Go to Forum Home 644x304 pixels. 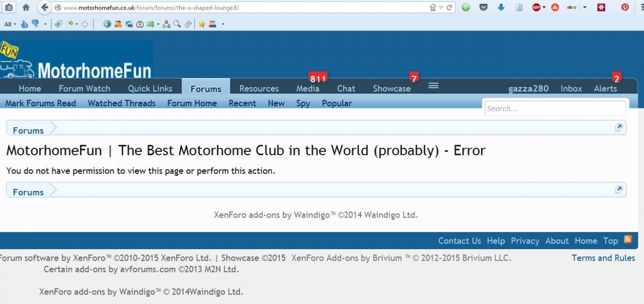[x=192, y=103]
